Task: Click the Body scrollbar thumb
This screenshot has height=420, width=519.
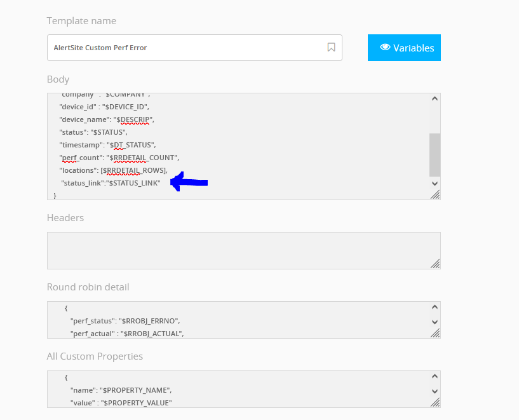Action: pos(435,154)
